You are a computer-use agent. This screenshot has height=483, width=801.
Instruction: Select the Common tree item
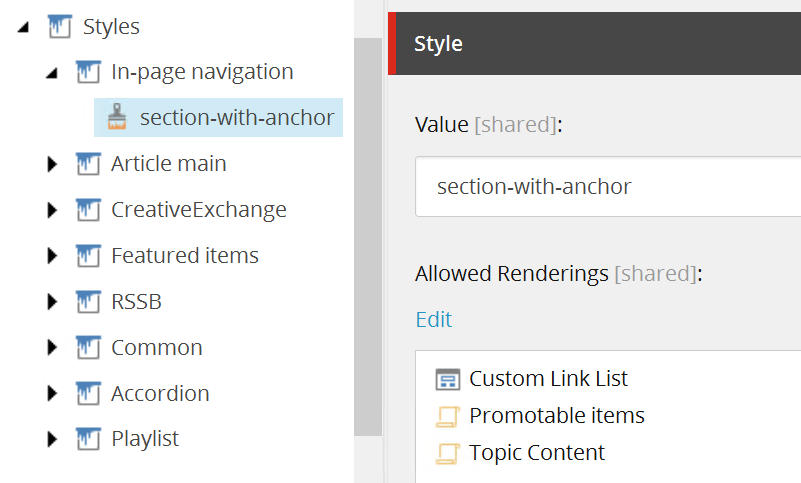(x=156, y=348)
